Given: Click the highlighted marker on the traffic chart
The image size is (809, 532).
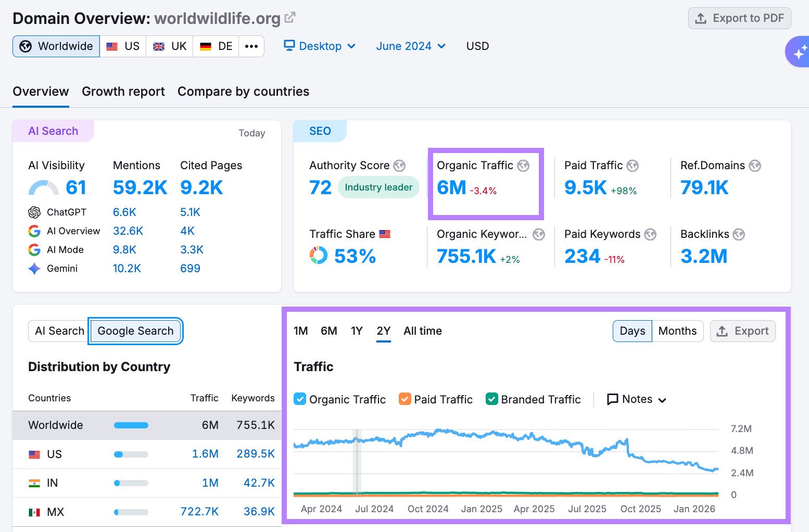Looking at the screenshot, I should 357,461.
